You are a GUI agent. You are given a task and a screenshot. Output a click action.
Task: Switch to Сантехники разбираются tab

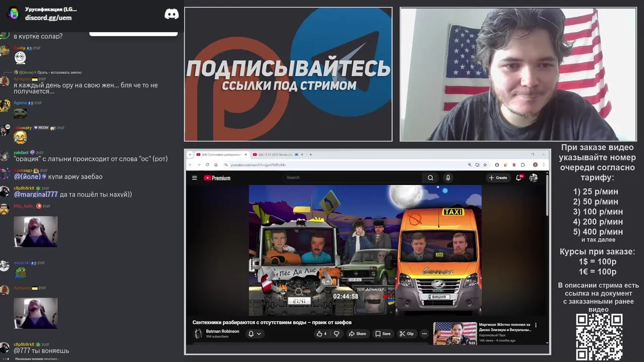click(x=222, y=154)
